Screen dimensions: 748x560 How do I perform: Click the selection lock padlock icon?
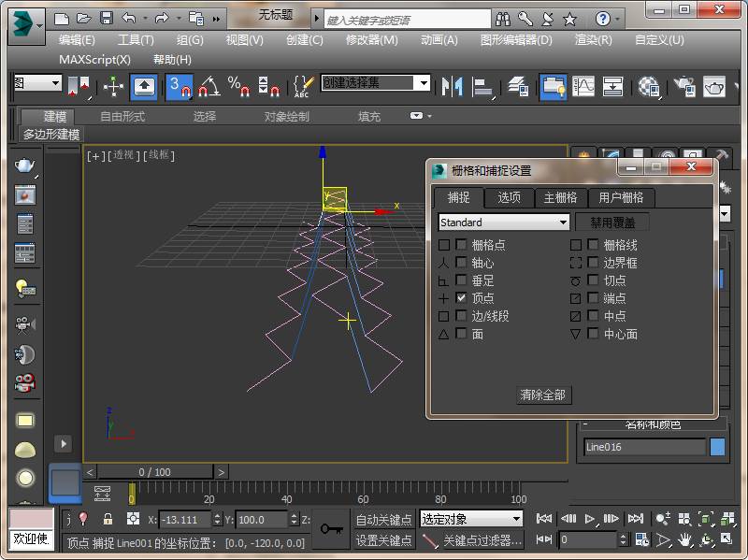tap(108, 519)
